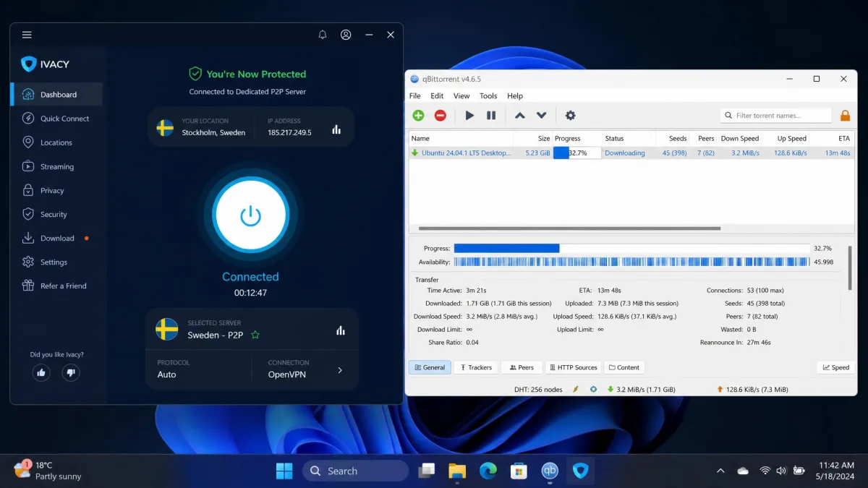The height and width of the screenshot is (488, 868).
Task: Click the vertical scrollbar in details panel
Action: [850, 269]
